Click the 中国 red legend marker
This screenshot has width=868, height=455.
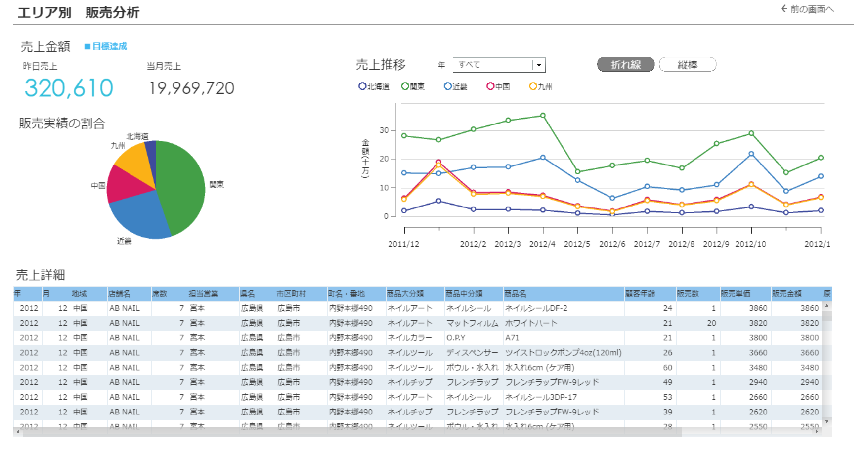click(490, 86)
